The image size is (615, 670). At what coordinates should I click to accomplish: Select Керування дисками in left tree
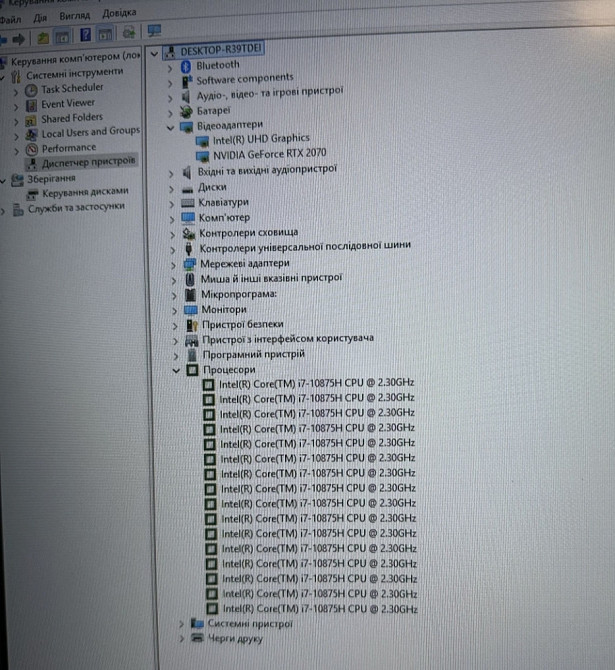click(85, 191)
